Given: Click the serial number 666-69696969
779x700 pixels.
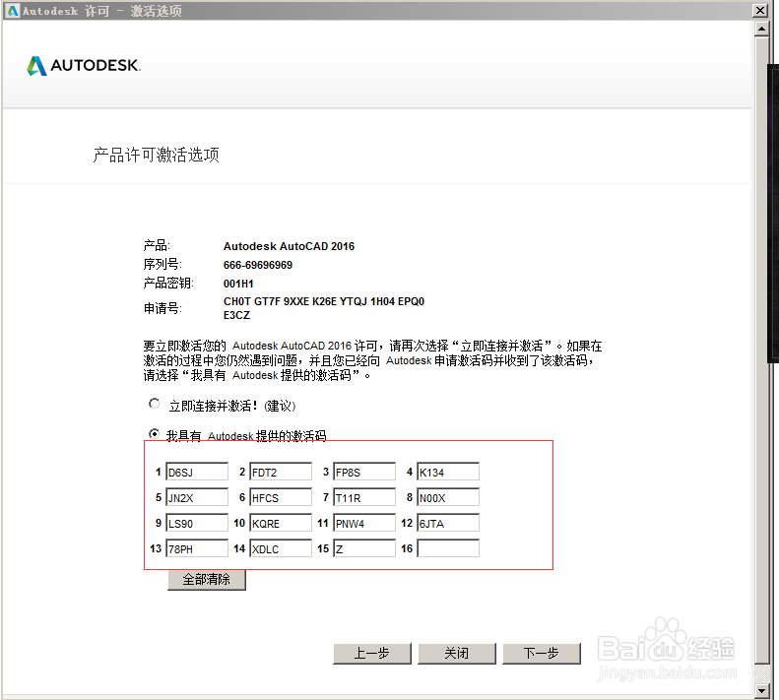Looking at the screenshot, I should (258, 265).
